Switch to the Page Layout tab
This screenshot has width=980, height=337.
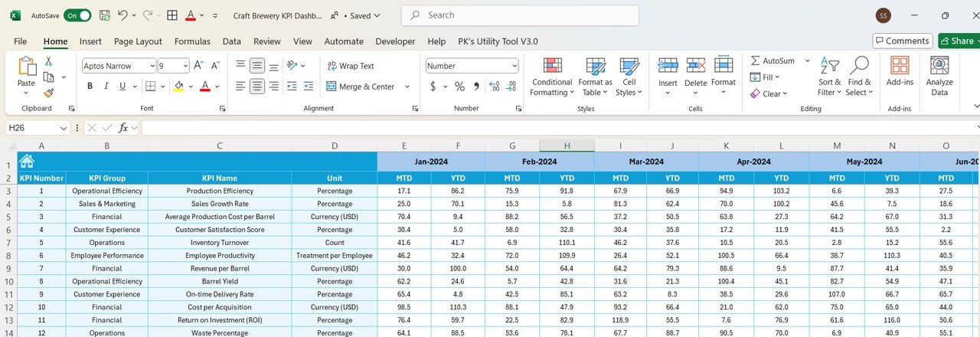click(x=138, y=41)
